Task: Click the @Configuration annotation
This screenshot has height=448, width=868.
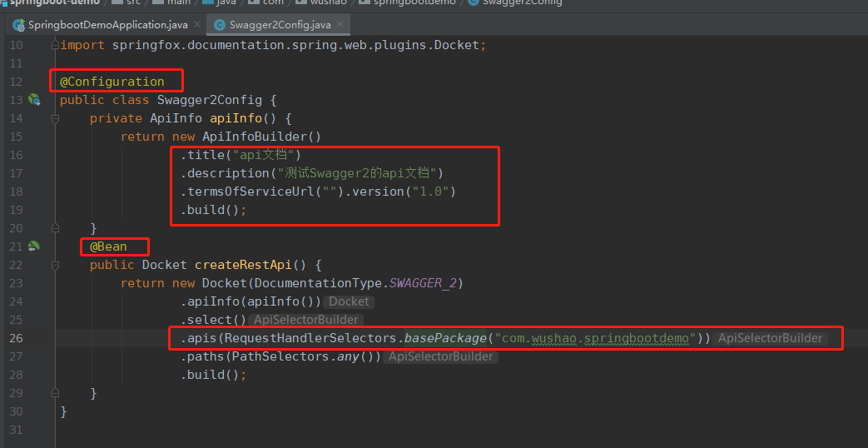Action: pos(112,82)
